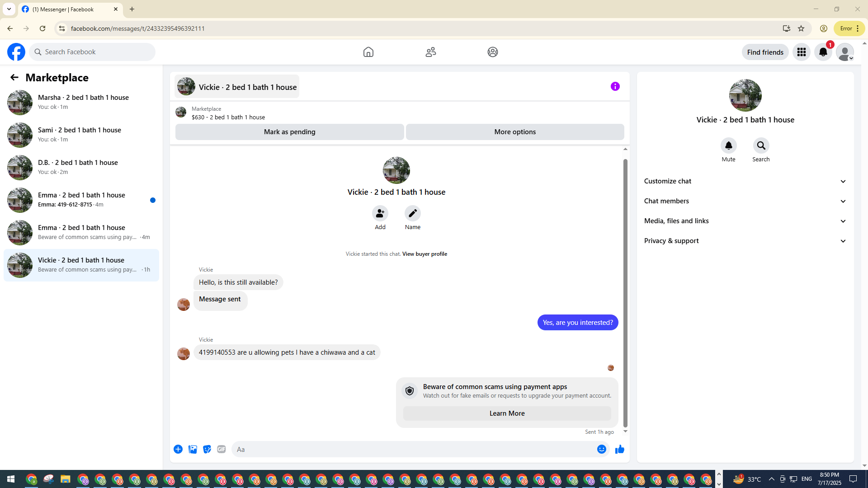The width and height of the screenshot is (868, 488).
Task: Bookmark this page with the star icon
Action: point(801,28)
